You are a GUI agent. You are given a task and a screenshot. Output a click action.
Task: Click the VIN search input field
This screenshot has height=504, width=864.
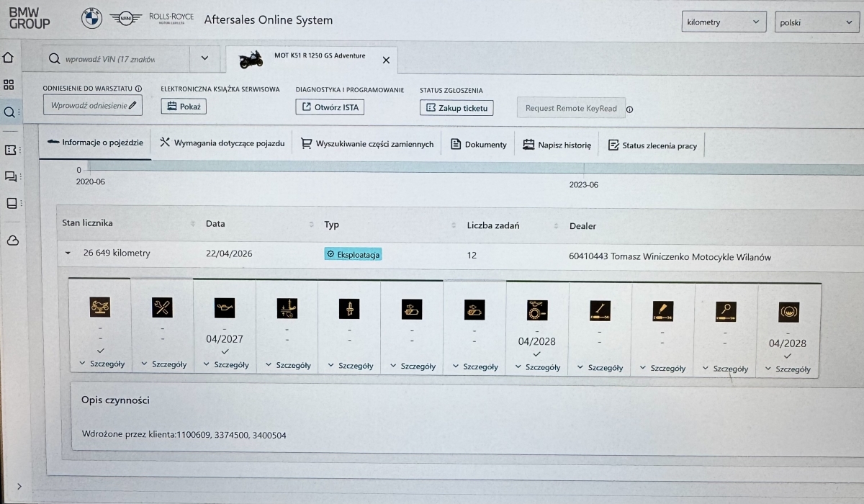tap(115, 59)
